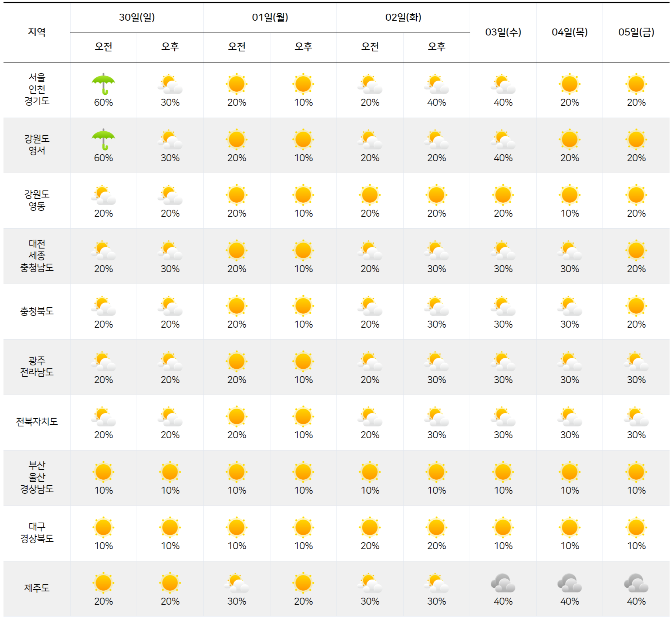Click the 오후 header under 30일(일)
Viewport: 672px width, 618px height.
[x=170, y=46]
